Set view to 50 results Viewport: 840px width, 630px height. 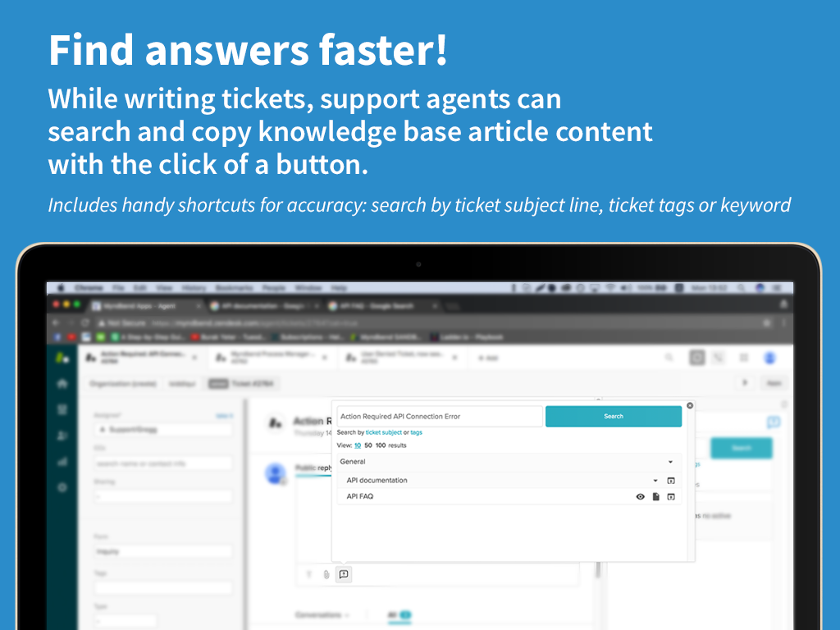(x=368, y=445)
